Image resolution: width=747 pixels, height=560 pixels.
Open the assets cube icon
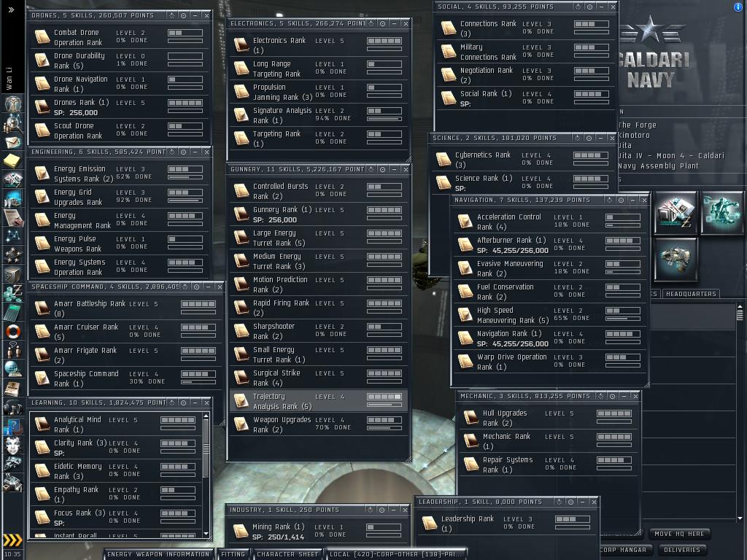(13, 274)
